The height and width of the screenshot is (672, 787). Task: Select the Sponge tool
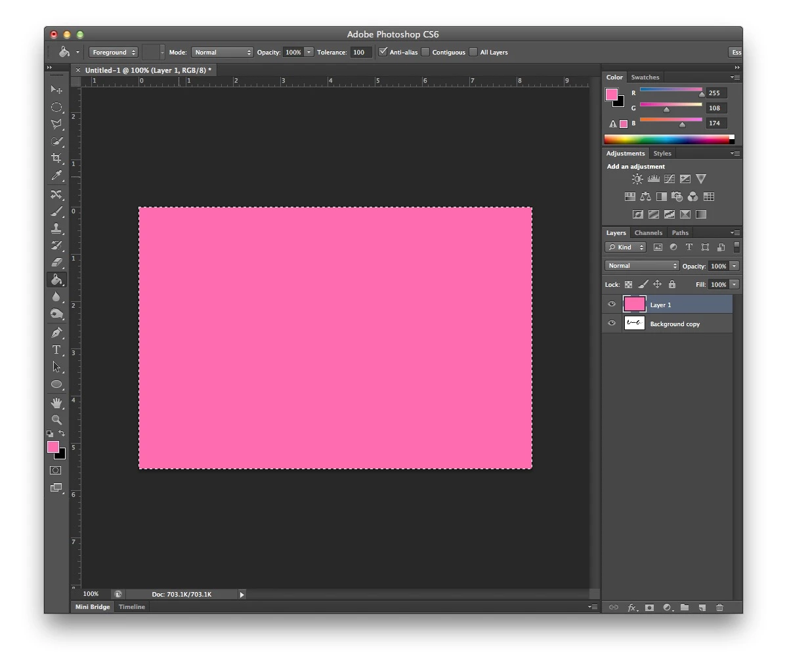click(56, 314)
